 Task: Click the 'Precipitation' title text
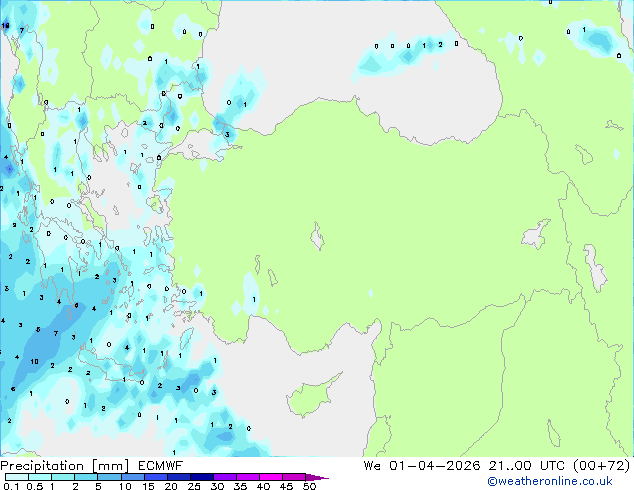(x=42, y=466)
